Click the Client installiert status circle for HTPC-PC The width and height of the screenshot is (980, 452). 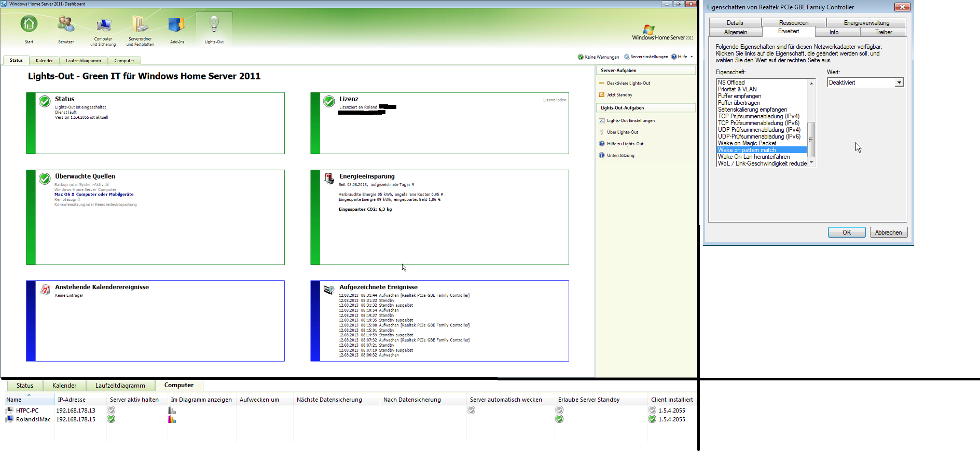click(x=653, y=410)
